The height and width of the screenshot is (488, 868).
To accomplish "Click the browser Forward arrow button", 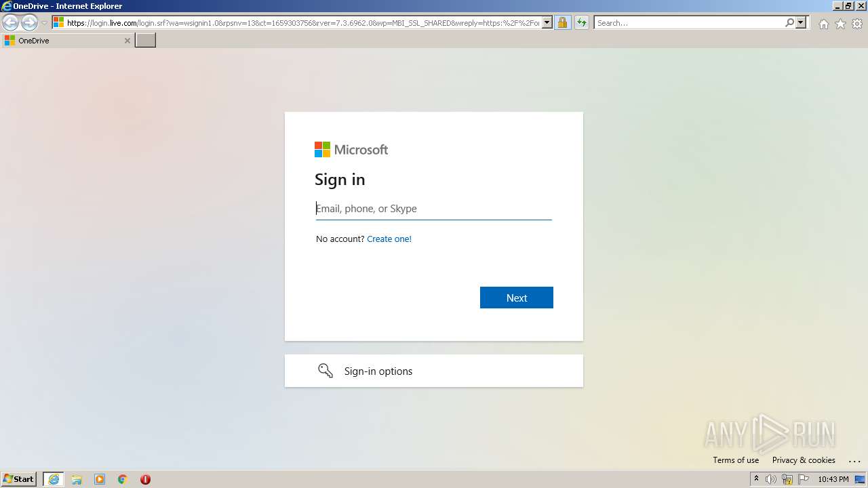I will pyautogui.click(x=29, y=23).
